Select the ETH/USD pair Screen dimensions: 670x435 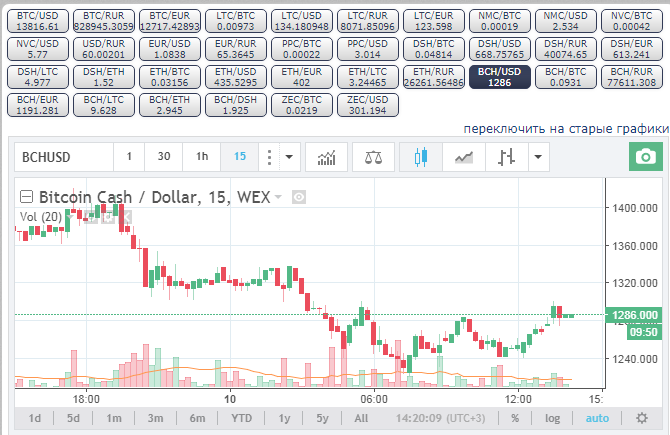[235, 77]
